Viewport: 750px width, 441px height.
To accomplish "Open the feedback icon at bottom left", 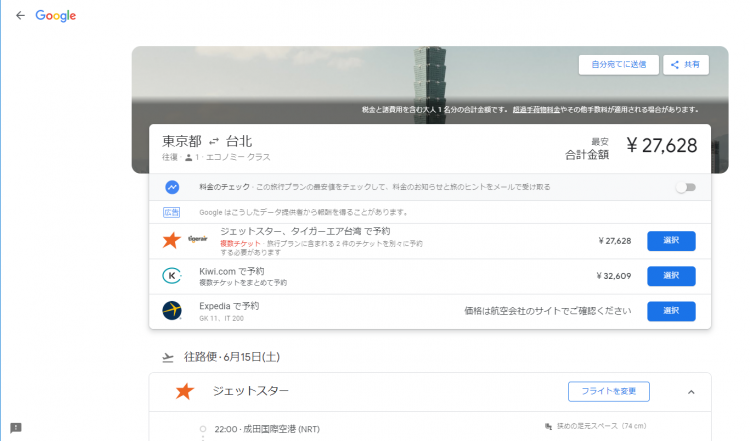I will (x=16, y=428).
